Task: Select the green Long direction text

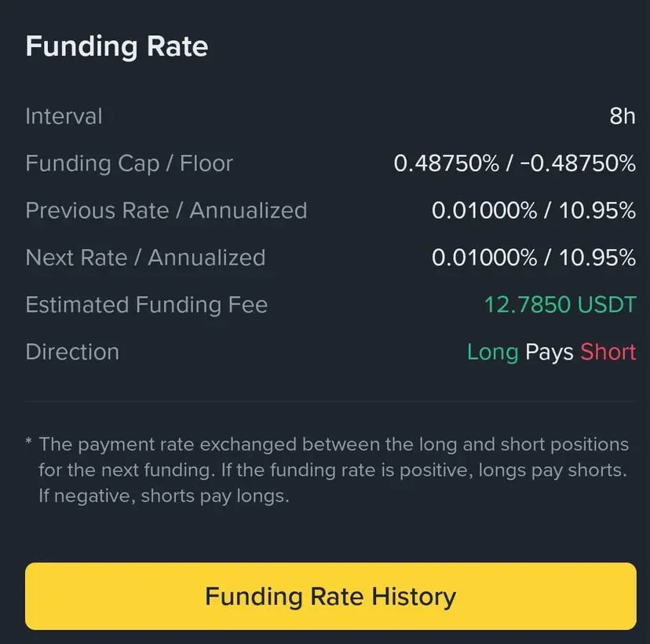Action: coord(492,352)
